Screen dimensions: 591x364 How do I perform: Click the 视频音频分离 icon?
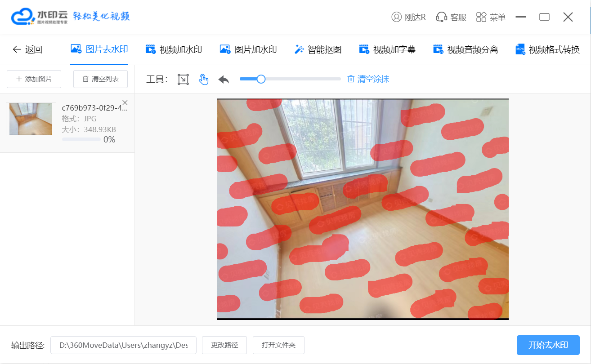(438, 49)
